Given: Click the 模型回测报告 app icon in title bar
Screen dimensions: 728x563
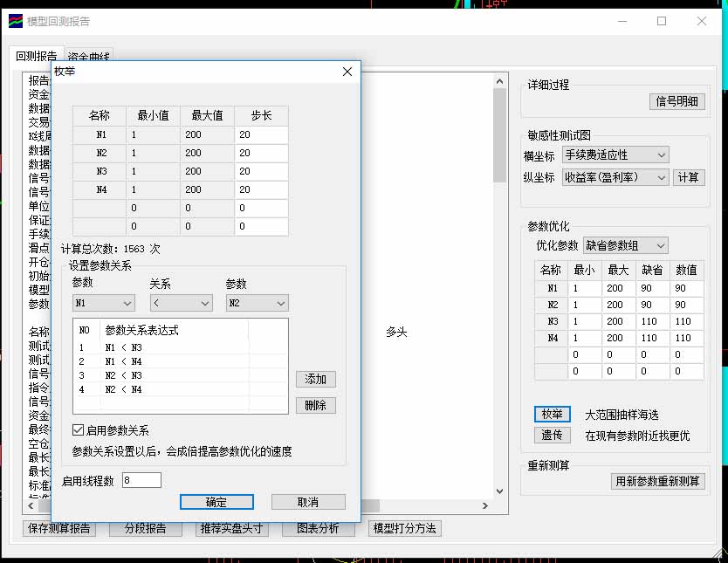Looking at the screenshot, I should [x=16, y=21].
